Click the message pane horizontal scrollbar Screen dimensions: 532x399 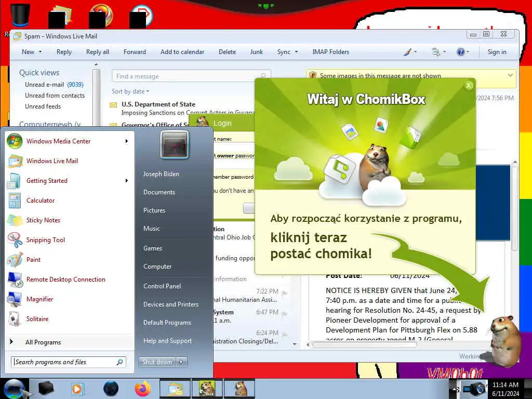click(x=364, y=345)
